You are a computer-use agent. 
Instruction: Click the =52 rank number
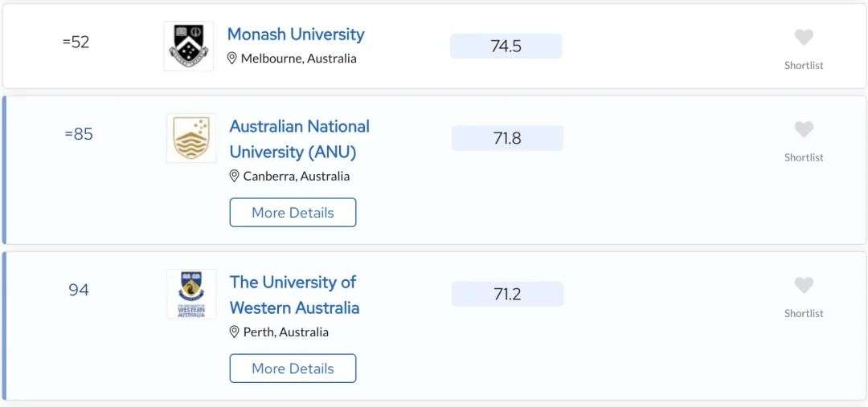(76, 42)
